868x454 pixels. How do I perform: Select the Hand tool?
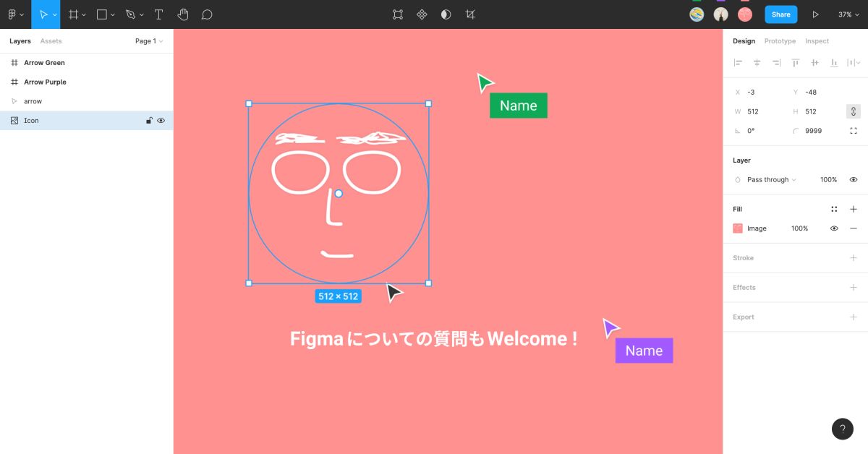[x=184, y=14]
